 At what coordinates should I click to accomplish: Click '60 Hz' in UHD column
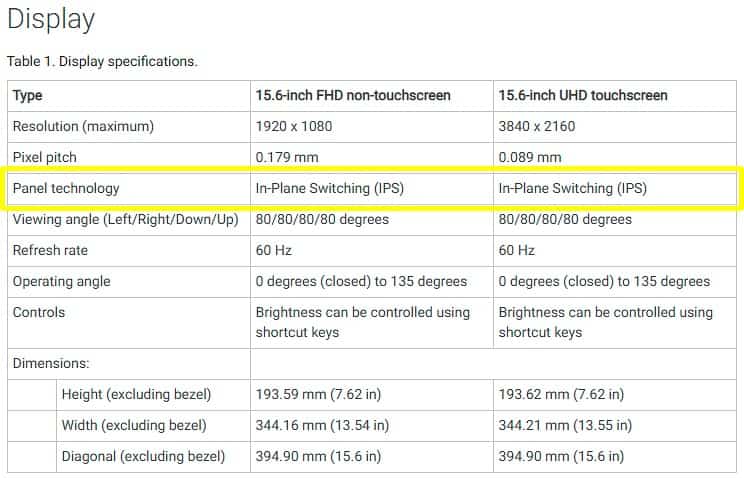click(517, 250)
